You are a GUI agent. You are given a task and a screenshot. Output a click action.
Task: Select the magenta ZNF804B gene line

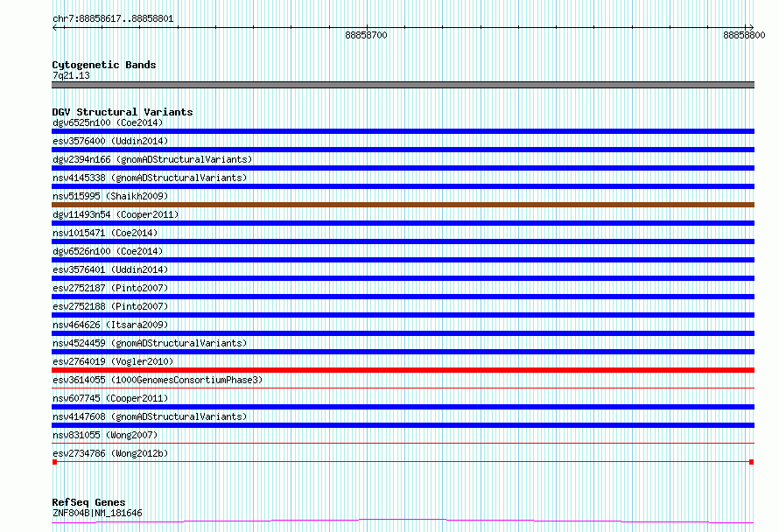[x=403, y=521]
